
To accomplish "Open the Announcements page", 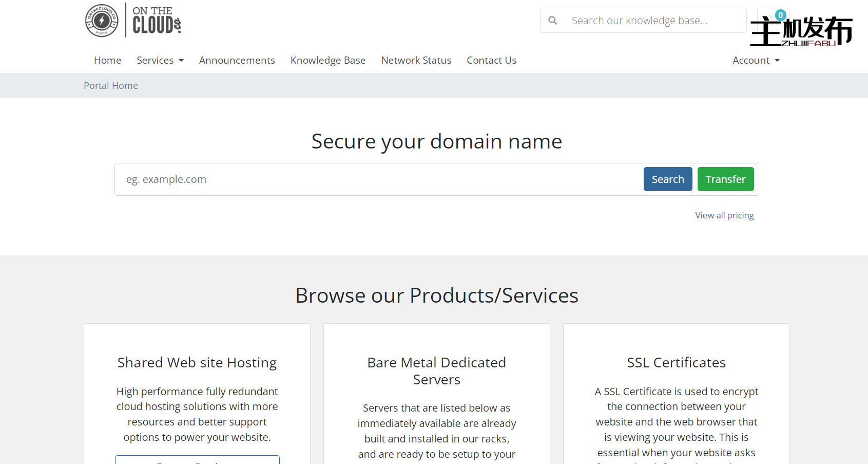I will (x=237, y=60).
